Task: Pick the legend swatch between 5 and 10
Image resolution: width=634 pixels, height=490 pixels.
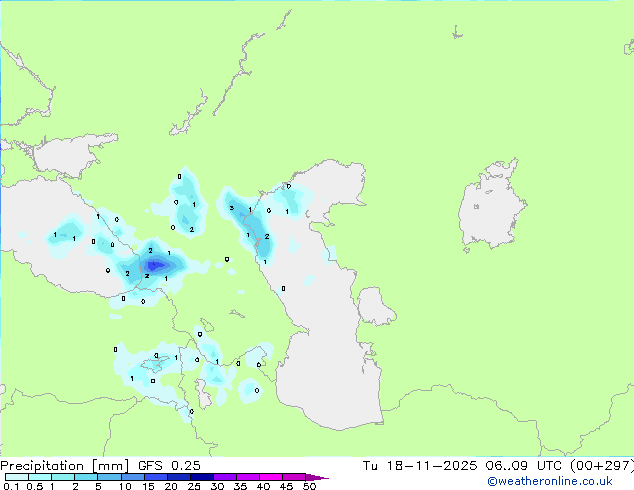Action: tap(109, 477)
